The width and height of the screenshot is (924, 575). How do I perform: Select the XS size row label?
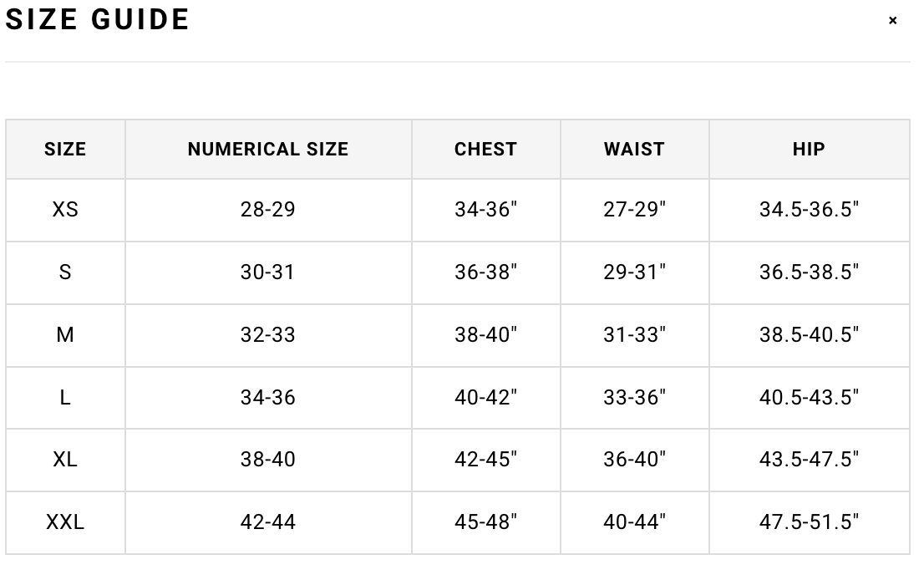click(65, 210)
